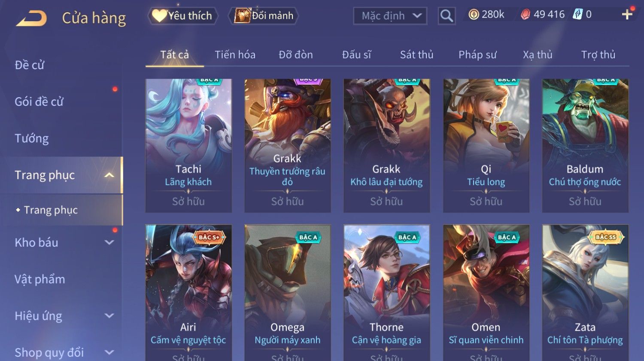644x361 pixels.
Task: Open Gói đề cử in the sidebar
Action: point(39,102)
